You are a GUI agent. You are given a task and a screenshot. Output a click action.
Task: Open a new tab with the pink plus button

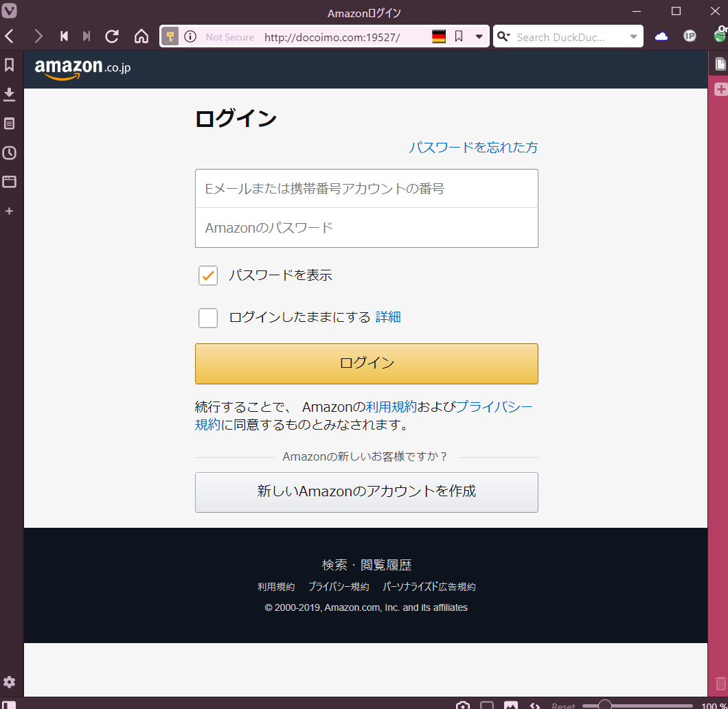(x=720, y=89)
